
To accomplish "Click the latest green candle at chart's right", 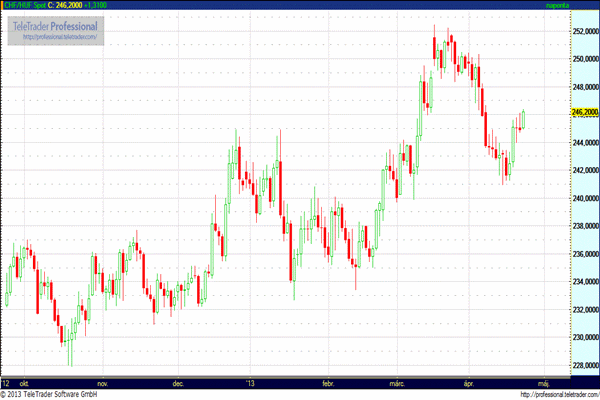I will click(524, 119).
